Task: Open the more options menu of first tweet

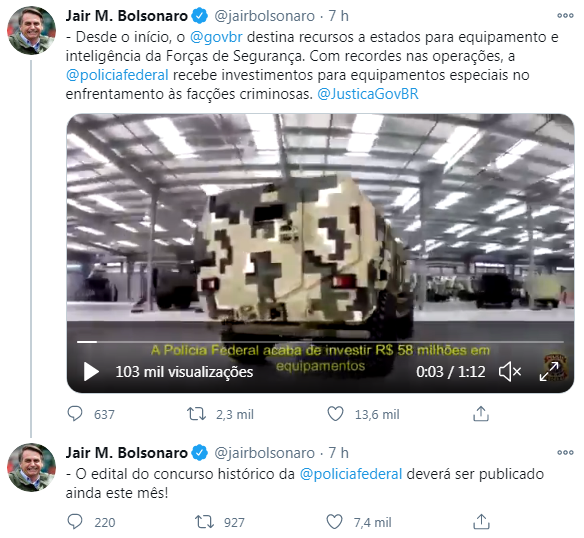Action: tap(565, 16)
